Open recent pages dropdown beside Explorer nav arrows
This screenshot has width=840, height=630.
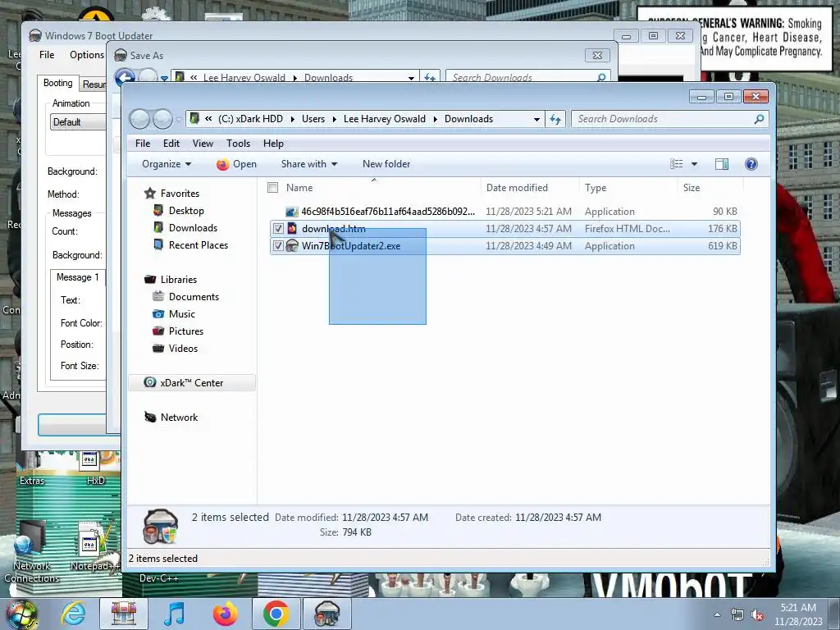point(179,120)
